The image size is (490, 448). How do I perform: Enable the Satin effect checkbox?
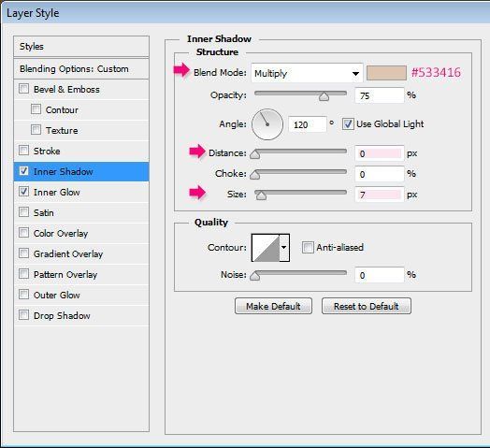pos(23,212)
